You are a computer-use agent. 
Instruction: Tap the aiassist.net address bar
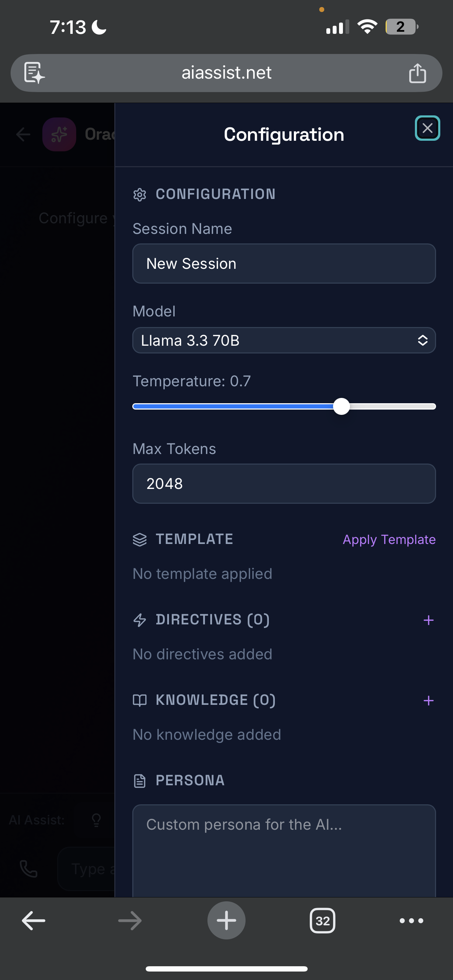[x=226, y=73]
